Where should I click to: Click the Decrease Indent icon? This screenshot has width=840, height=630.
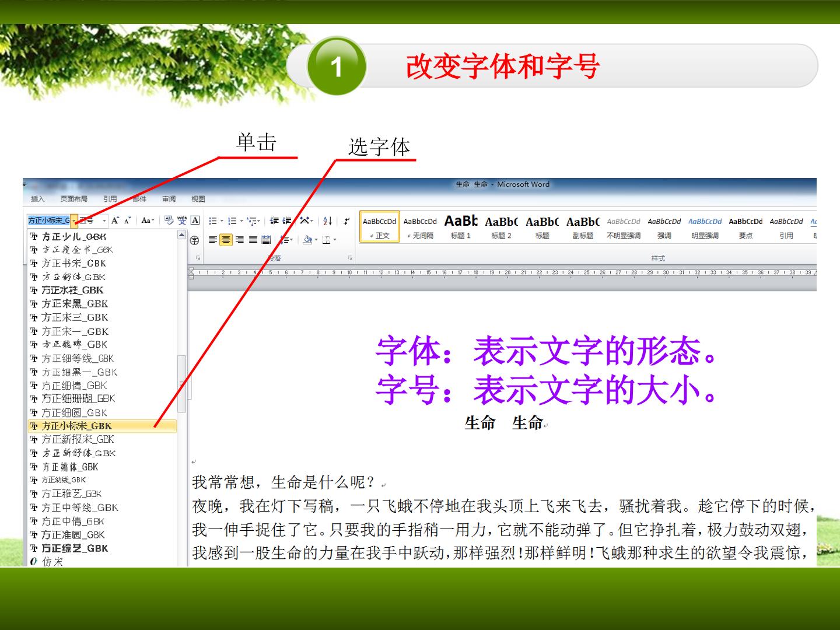(274, 220)
